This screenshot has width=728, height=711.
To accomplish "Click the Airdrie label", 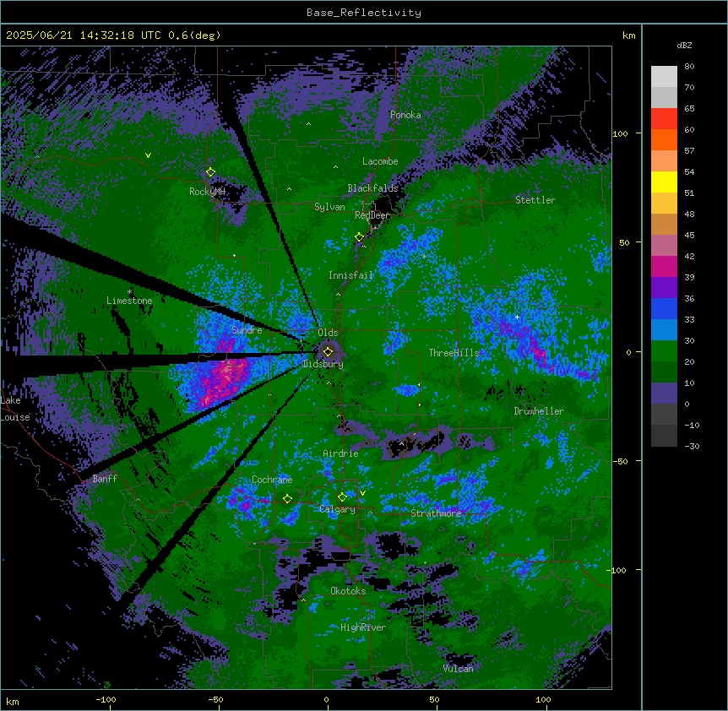I will tap(340, 453).
